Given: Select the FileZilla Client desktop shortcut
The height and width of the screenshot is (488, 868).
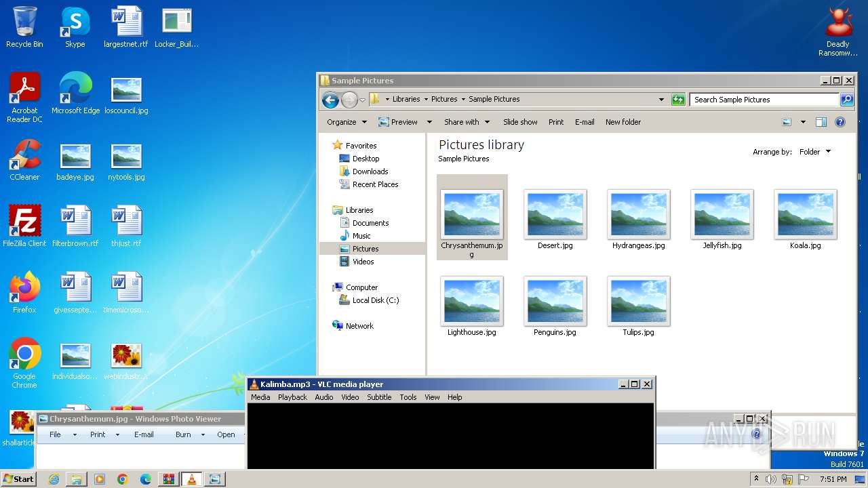Looking at the screenshot, I should [24, 226].
